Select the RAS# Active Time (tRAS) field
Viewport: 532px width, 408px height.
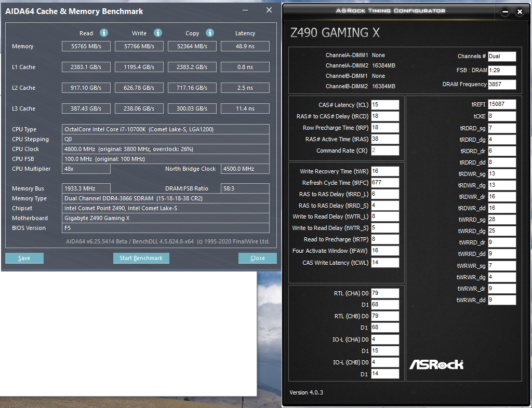click(x=385, y=139)
